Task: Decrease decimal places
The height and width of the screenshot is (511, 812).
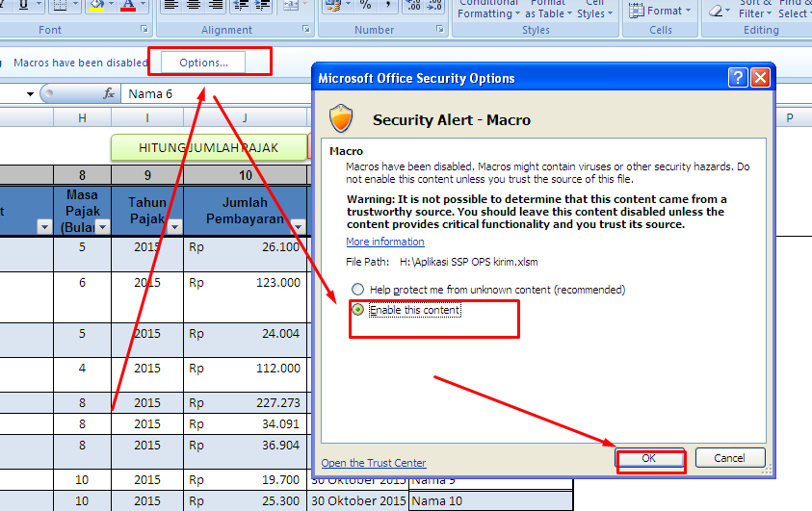Action: coord(434,5)
